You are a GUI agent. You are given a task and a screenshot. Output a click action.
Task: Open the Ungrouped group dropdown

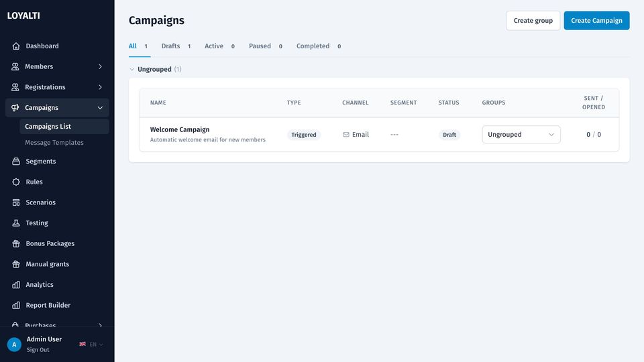click(x=521, y=135)
